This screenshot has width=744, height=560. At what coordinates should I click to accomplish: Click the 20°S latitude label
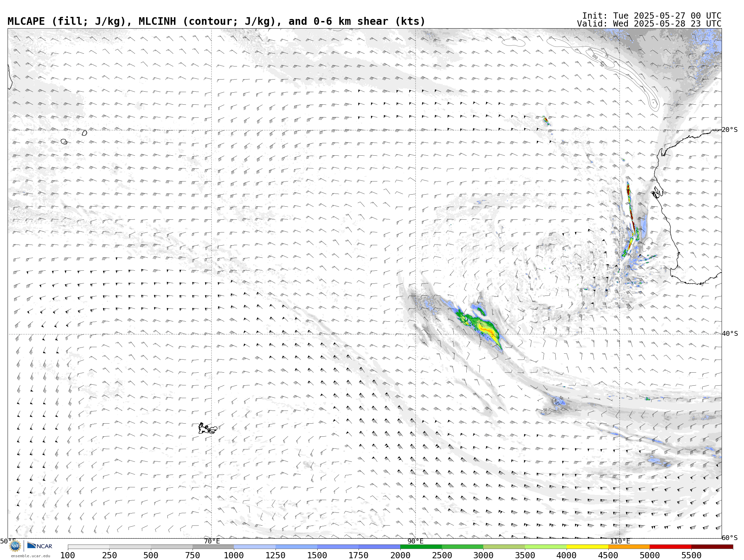pyautogui.click(x=730, y=130)
